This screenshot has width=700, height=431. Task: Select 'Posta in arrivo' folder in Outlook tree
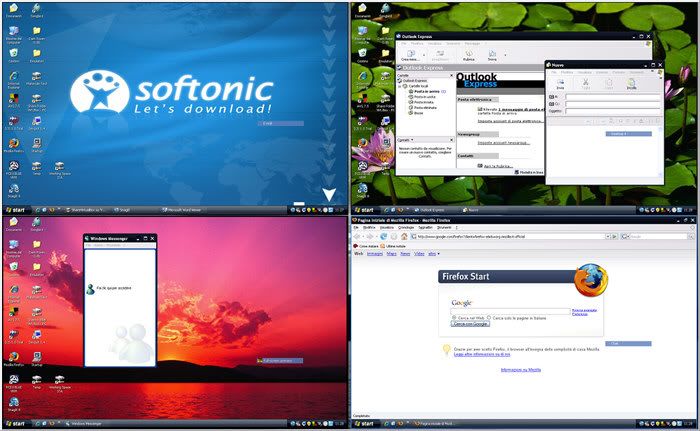pos(424,91)
